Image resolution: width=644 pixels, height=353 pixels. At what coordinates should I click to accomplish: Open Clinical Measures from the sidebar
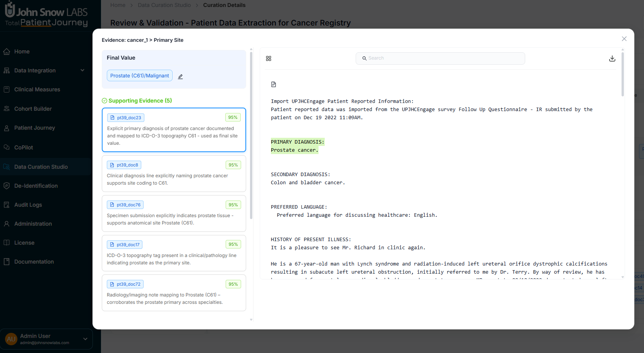pyautogui.click(x=7, y=89)
